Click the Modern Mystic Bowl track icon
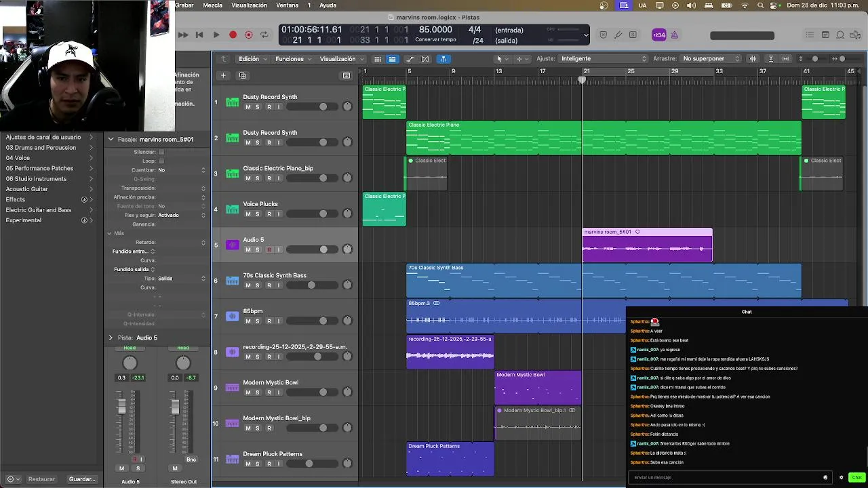 (233, 388)
